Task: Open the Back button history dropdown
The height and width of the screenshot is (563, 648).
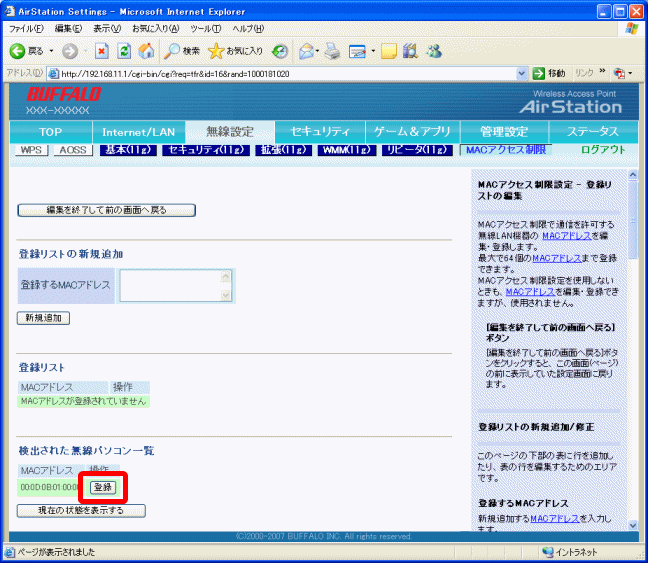Action: tap(52, 51)
